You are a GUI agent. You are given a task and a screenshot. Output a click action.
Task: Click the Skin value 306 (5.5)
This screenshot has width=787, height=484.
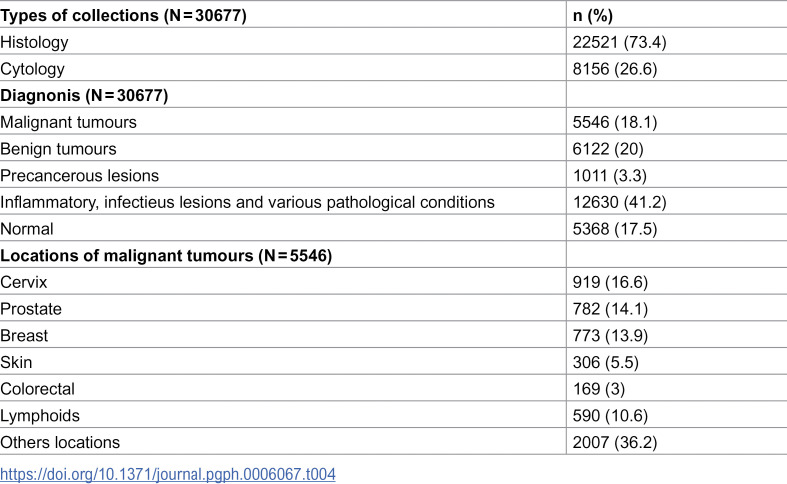click(606, 362)
